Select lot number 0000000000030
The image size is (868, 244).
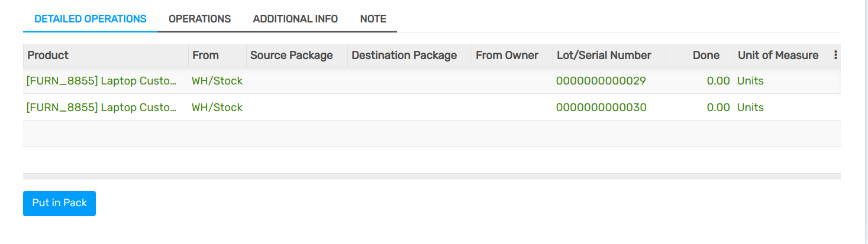point(601,108)
